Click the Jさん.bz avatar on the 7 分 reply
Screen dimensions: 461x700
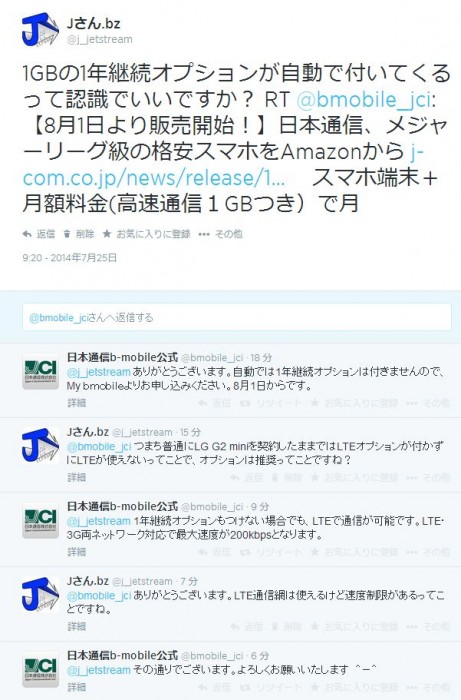coord(40,595)
